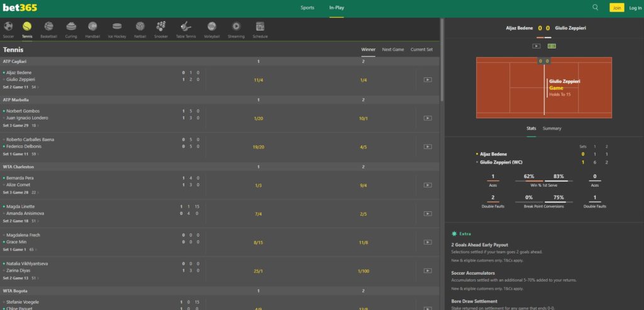Select the 7/4 odds for Magda Linette
This screenshot has width=644, height=310.
point(258,214)
